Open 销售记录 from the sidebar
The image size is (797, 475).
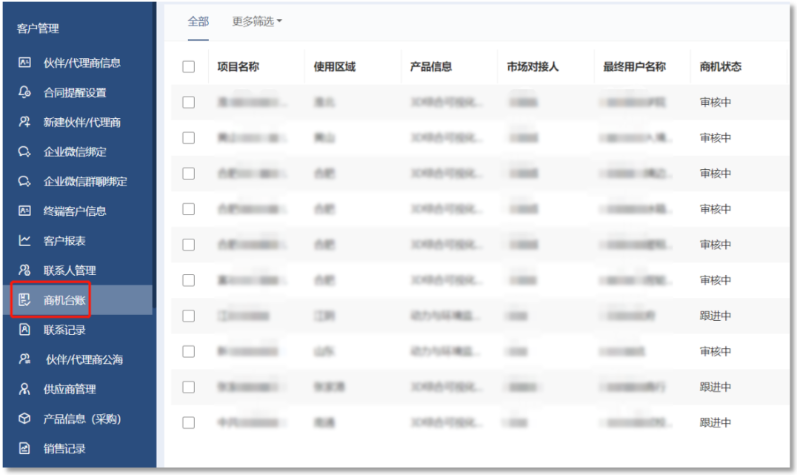pyautogui.click(x=65, y=448)
